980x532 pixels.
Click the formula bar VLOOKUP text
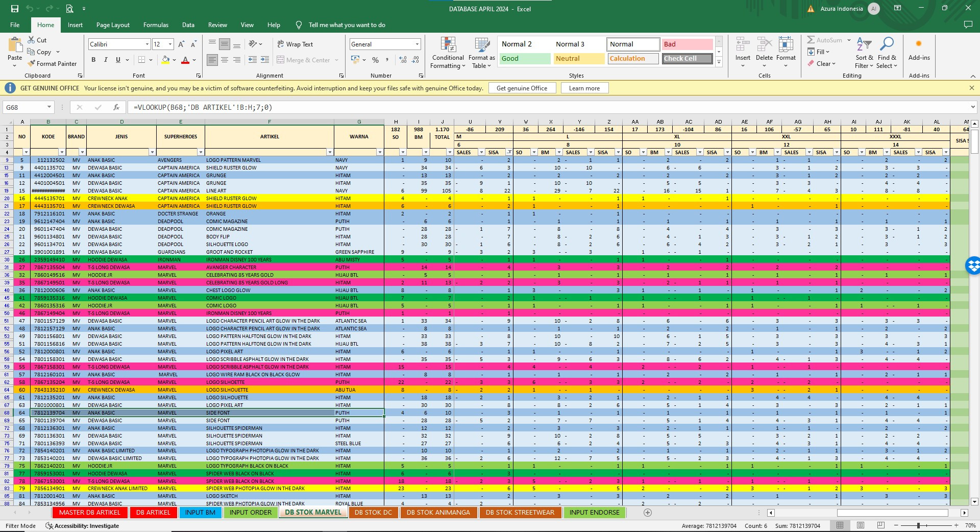(x=203, y=108)
